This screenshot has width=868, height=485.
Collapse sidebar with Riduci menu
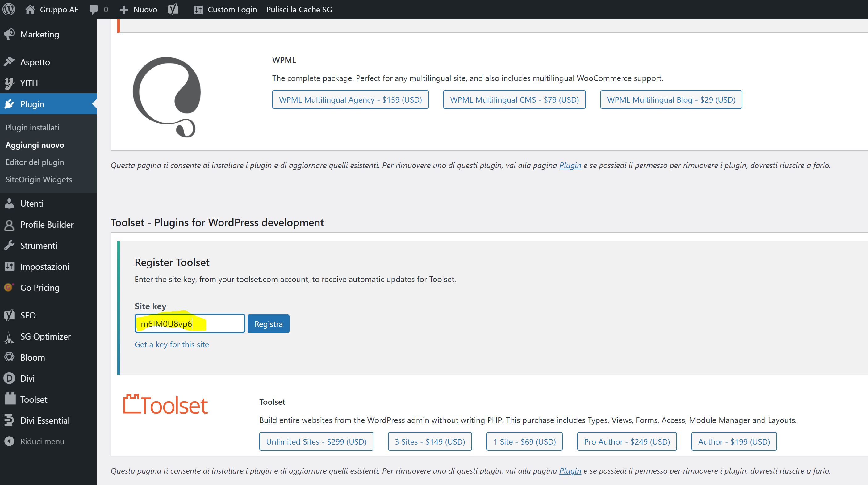pyautogui.click(x=42, y=441)
